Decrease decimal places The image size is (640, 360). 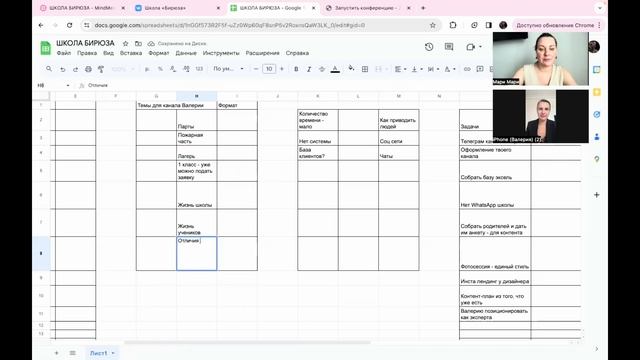point(173,69)
